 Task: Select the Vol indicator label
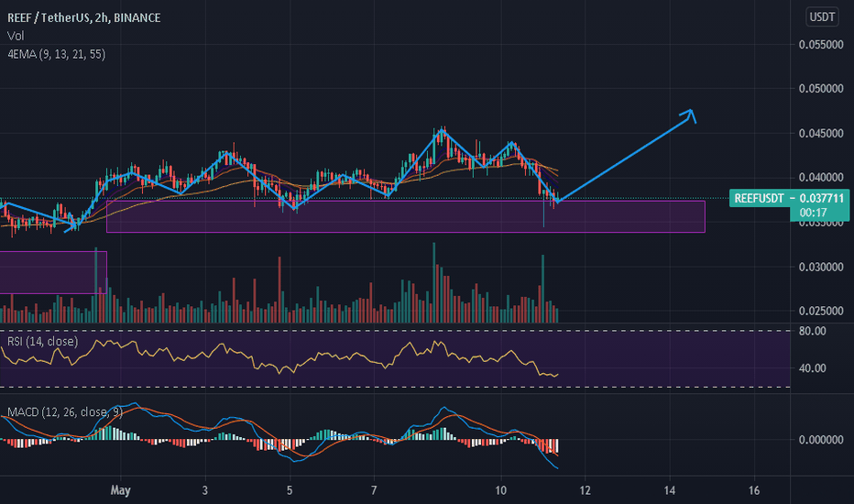(16, 36)
